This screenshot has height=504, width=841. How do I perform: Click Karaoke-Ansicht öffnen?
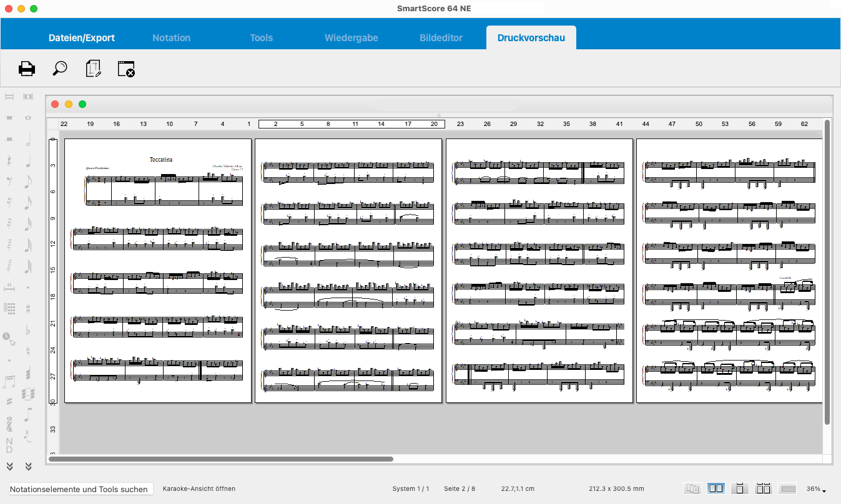(x=199, y=489)
